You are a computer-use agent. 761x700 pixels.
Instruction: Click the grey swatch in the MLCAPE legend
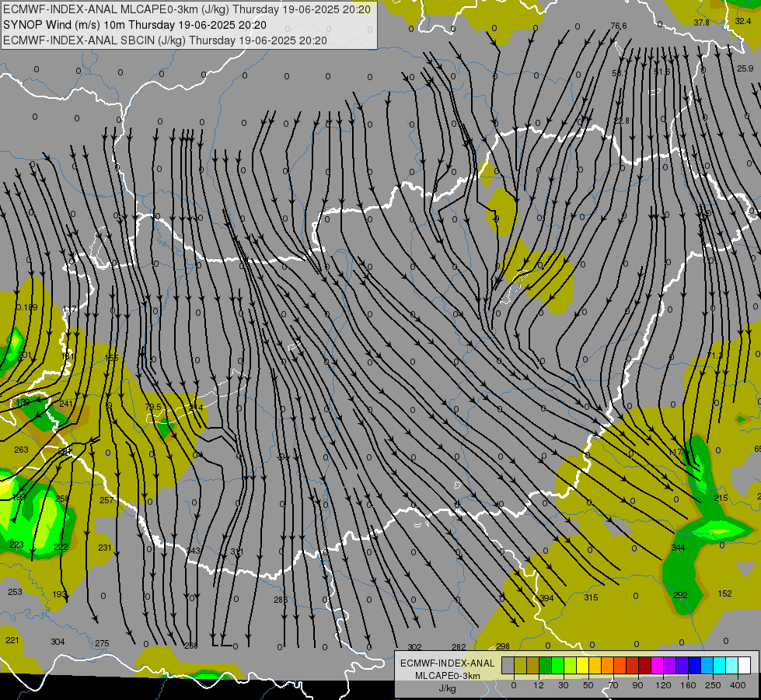pos(508,665)
